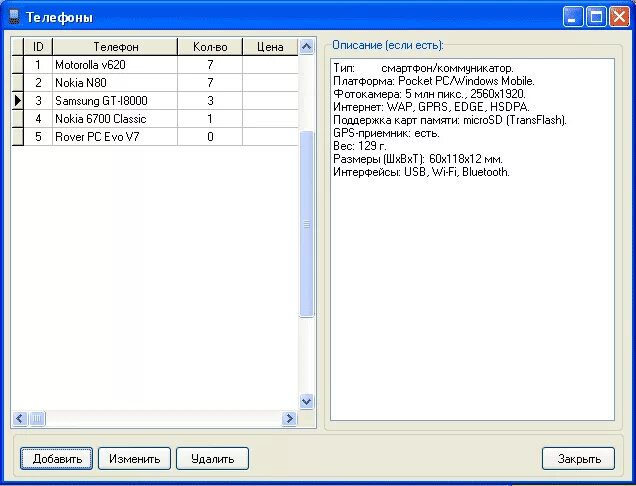Click quantity cell of Samsung GT-I8000
The image size is (636, 486).
point(210,101)
